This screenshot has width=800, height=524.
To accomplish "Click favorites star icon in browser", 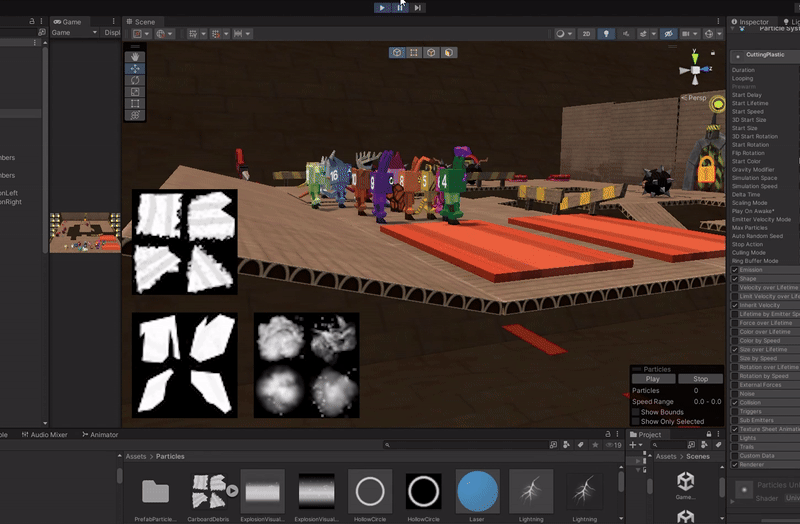I will point(595,445).
